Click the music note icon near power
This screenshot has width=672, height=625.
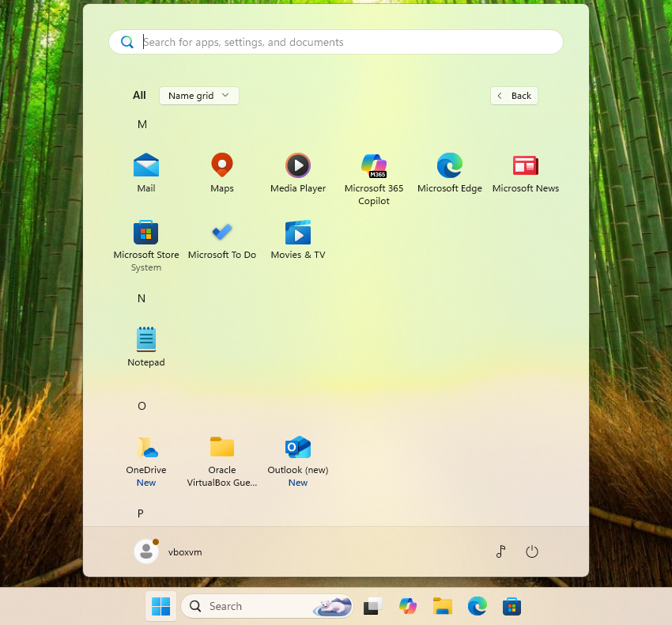tap(501, 551)
